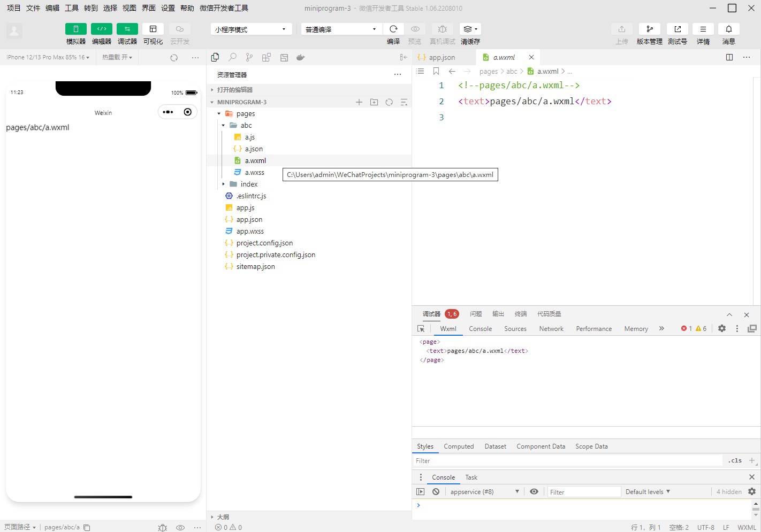Click the test account (测试号) icon
Image resolution: width=761 pixels, height=532 pixels.
[677, 29]
